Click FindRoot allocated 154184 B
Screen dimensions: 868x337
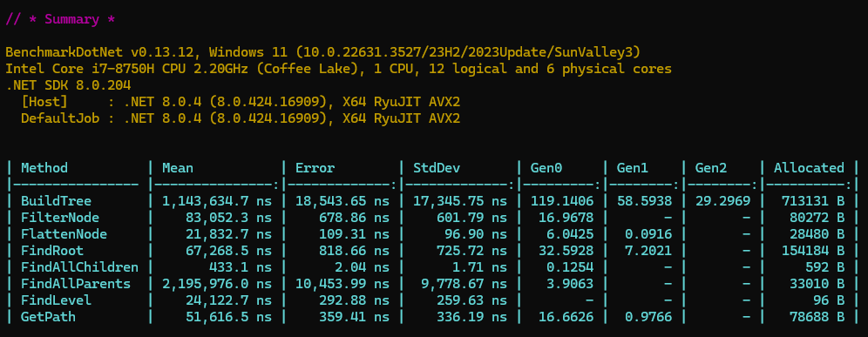[x=812, y=251]
